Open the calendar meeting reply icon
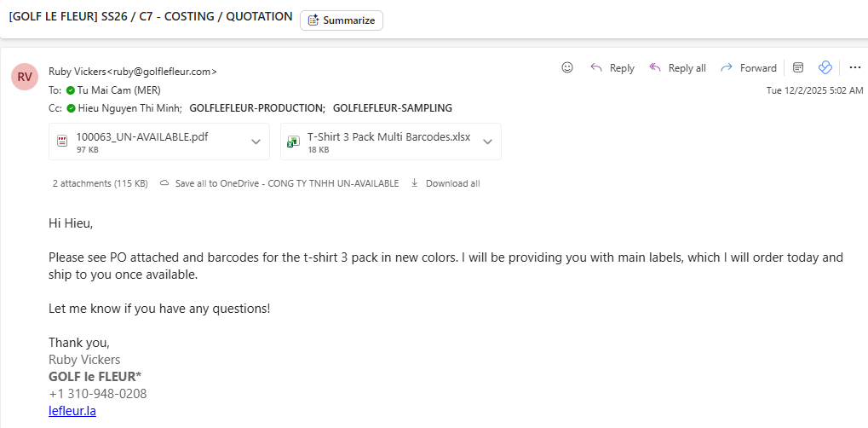The height and width of the screenshot is (428, 868). pos(798,67)
